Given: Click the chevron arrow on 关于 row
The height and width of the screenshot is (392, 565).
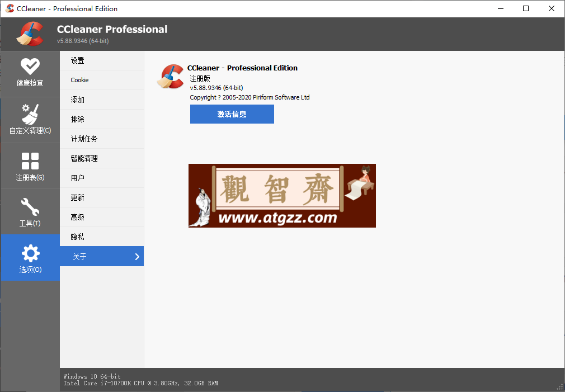Looking at the screenshot, I should [137, 257].
